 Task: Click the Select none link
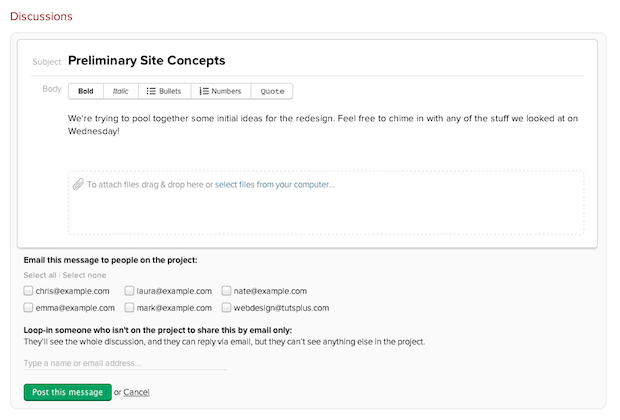tap(84, 275)
